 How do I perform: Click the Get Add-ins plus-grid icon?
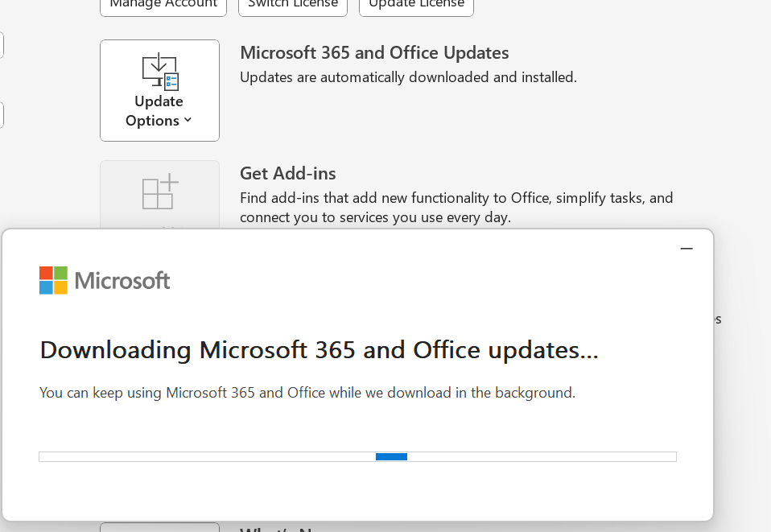point(159,192)
